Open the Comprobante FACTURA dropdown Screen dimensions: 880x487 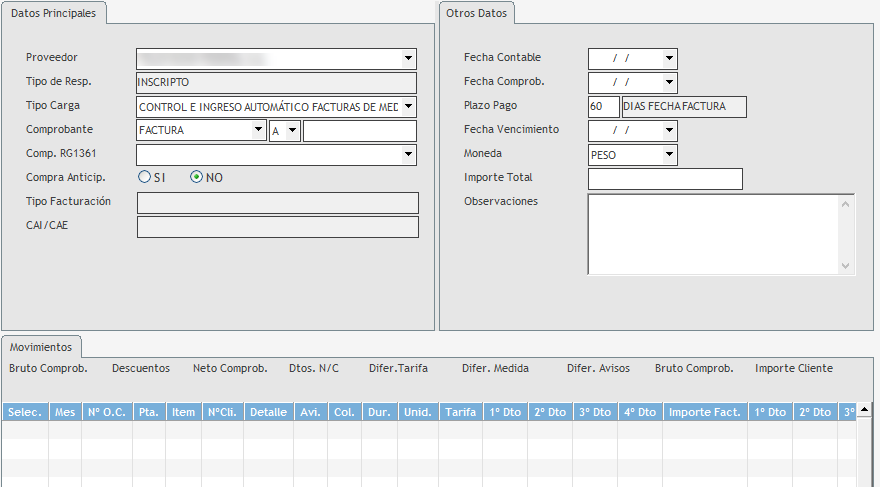258,130
